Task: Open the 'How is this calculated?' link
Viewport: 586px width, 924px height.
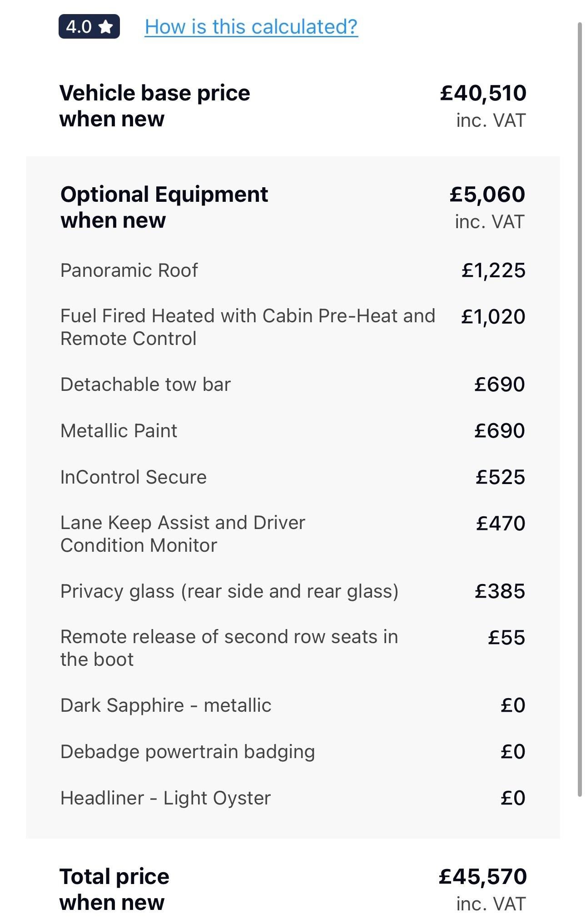Action: (x=251, y=27)
